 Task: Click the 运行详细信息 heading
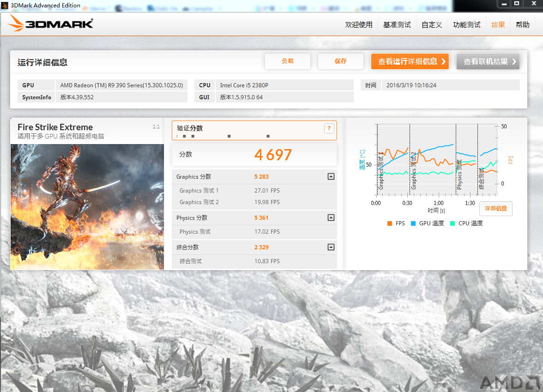[x=42, y=62]
